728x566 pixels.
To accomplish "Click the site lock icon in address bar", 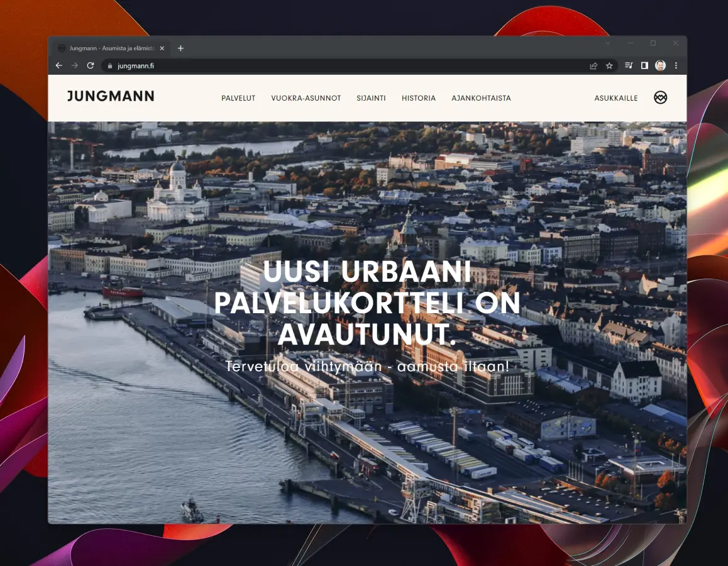I will pos(109,65).
